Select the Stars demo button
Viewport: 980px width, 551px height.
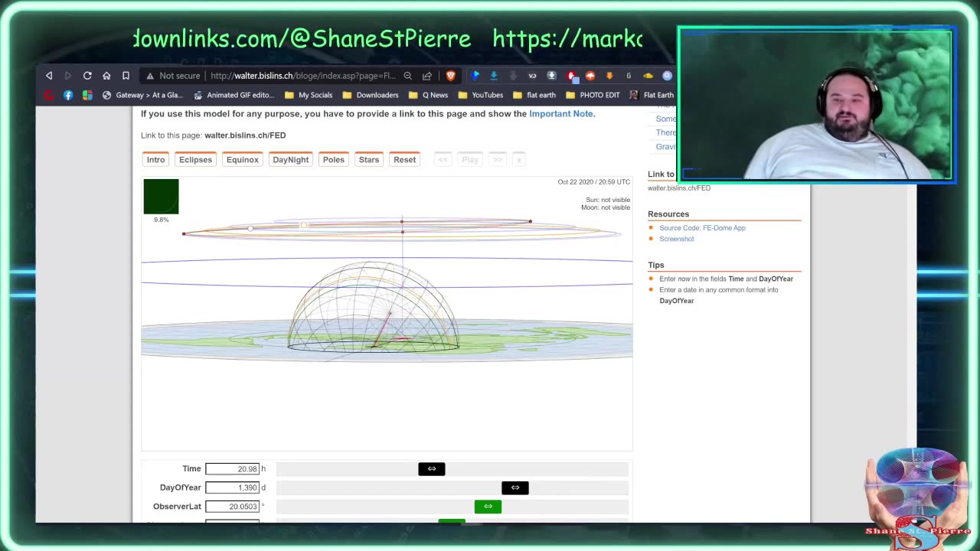tap(369, 160)
